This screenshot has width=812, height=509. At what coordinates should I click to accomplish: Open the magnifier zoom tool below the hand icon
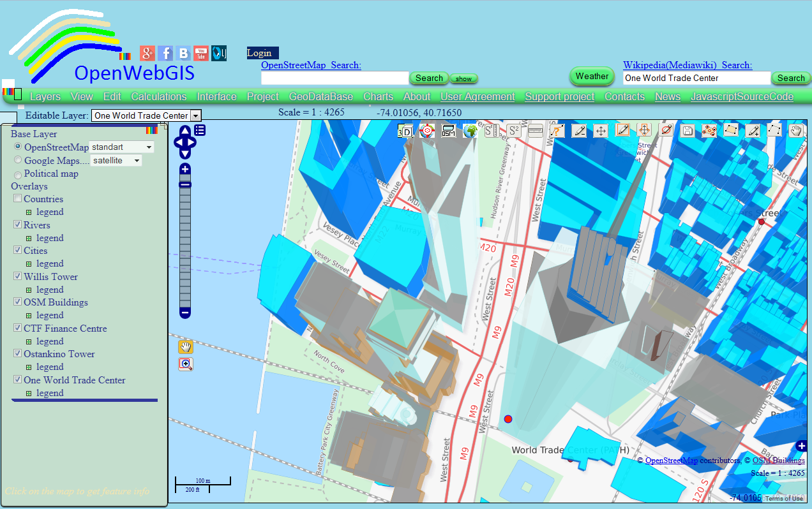click(185, 364)
